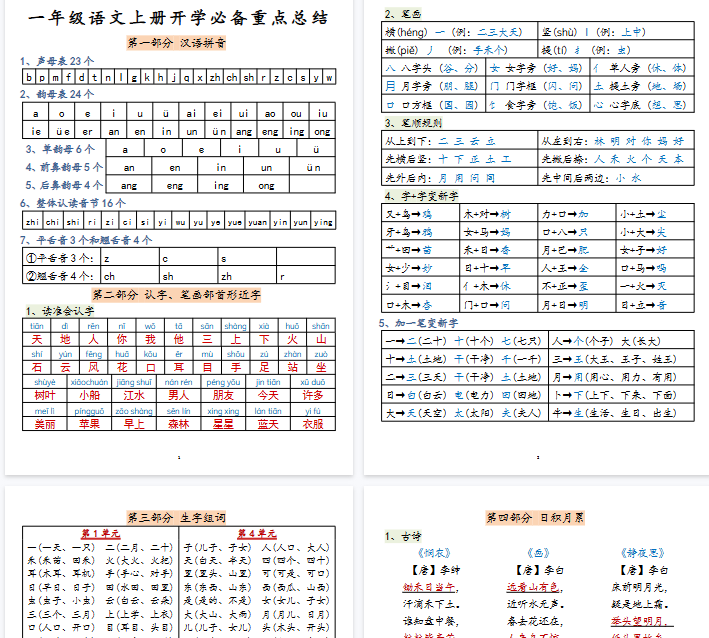Select the radical entry 心字底
The width and height of the screenshot is (709, 638).
point(640,105)
